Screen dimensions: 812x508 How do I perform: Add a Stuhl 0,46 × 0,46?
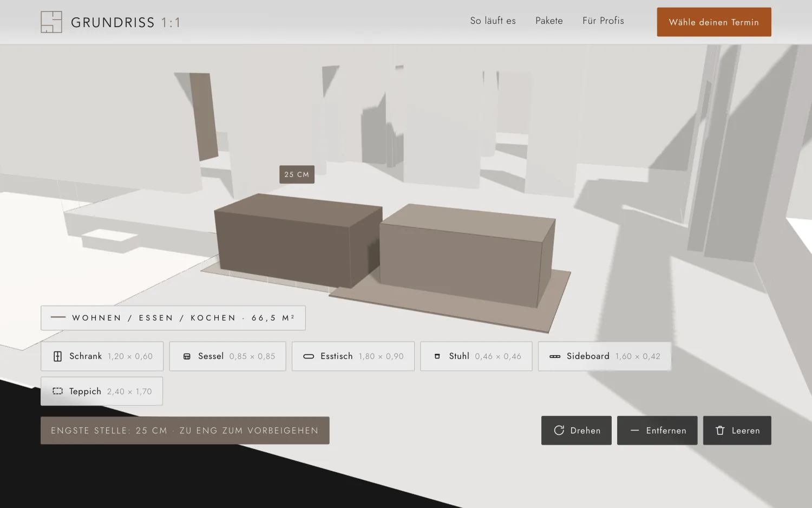click(476, 356)
